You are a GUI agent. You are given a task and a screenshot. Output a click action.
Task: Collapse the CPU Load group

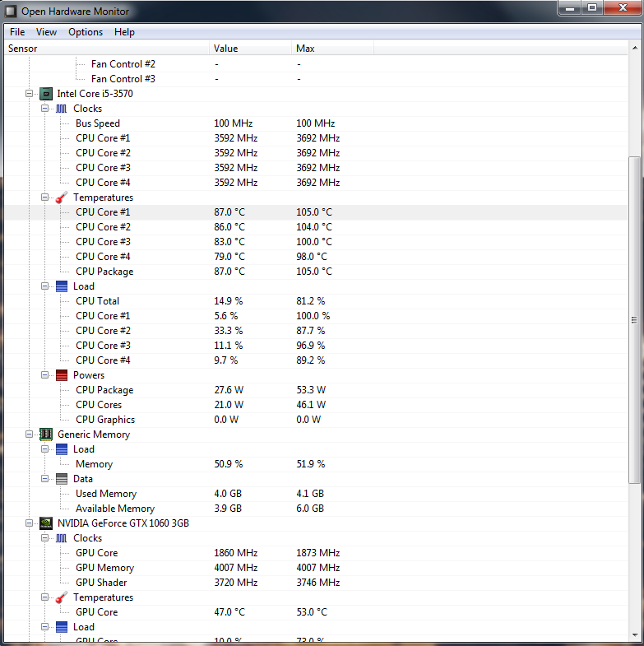44,286
